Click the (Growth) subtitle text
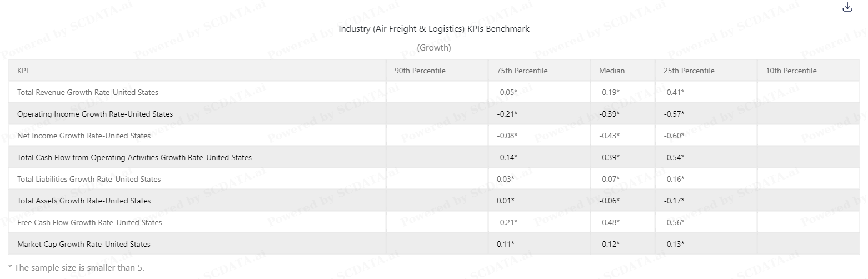Image resolution: width=868 pixels, height=279 pixels. (x=434, y=48)
